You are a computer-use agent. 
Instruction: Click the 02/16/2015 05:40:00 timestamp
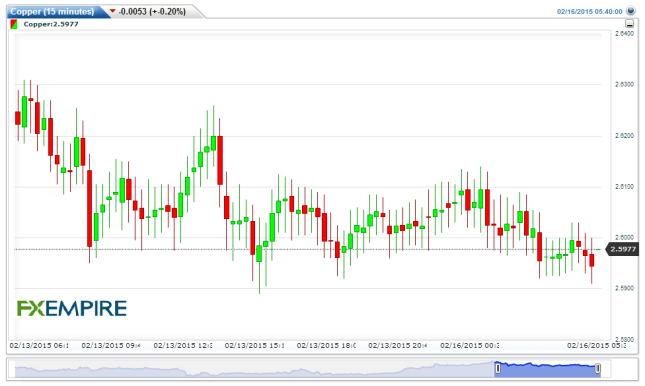(x=589, y=12)
